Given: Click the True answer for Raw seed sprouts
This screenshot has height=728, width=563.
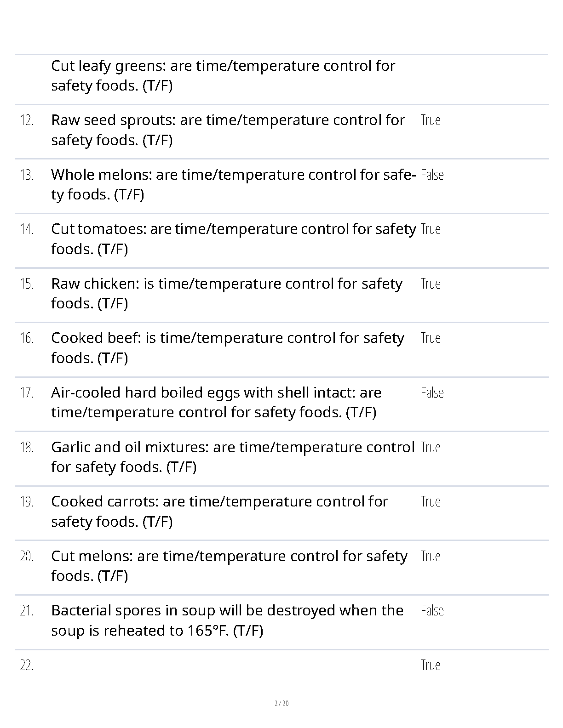Looking at the screenshot, I should tap(431, 120).
